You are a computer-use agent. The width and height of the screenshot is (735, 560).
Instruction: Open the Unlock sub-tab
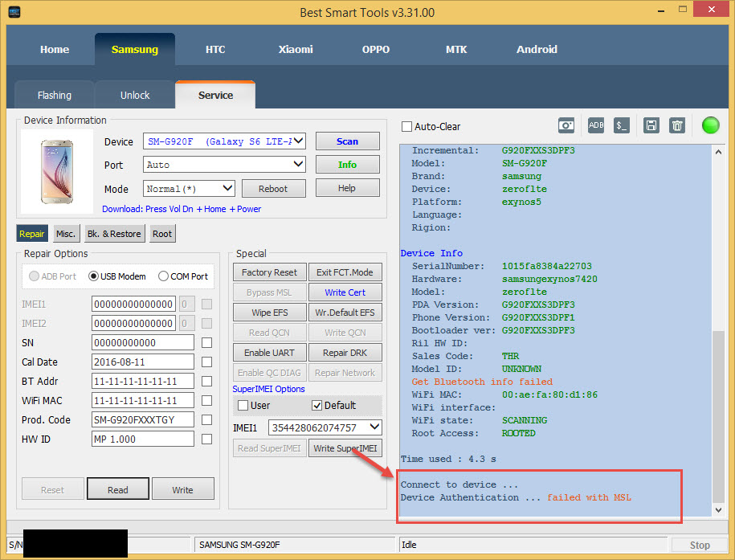[135, 96]
